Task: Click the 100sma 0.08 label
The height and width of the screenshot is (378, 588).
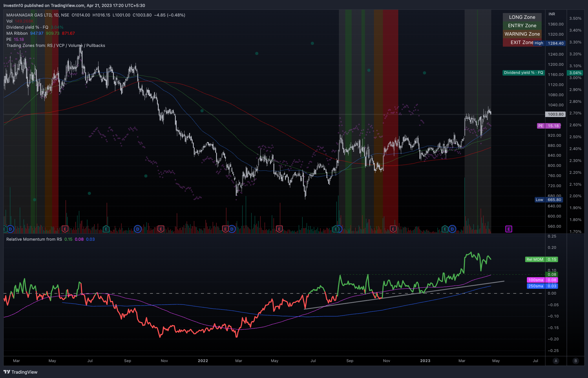Action: click(x=542, y=280)
